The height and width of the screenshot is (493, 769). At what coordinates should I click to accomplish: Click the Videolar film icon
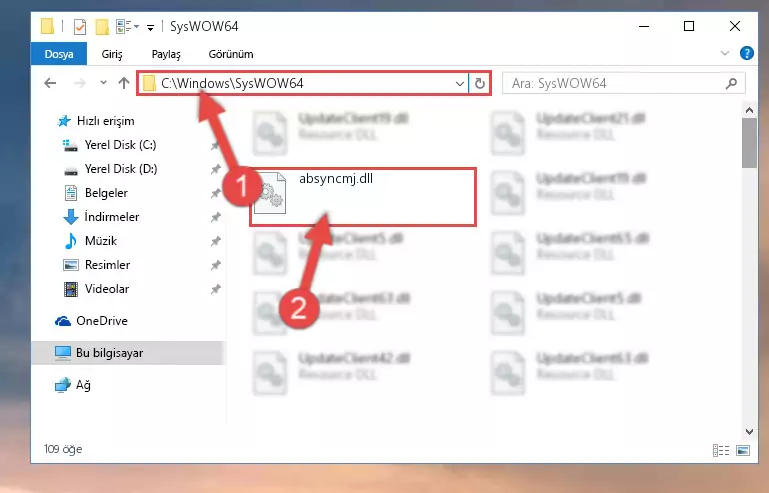(71, 289)
